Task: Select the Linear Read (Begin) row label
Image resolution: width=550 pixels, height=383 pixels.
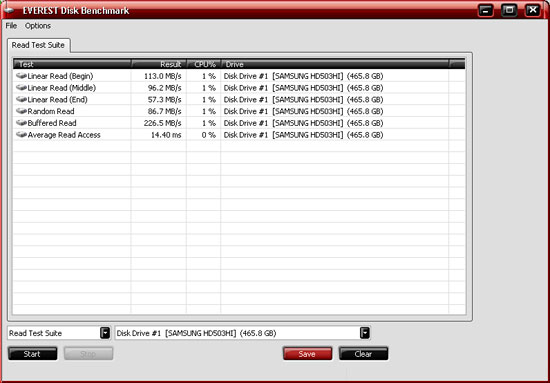Action: click(60, 76)
